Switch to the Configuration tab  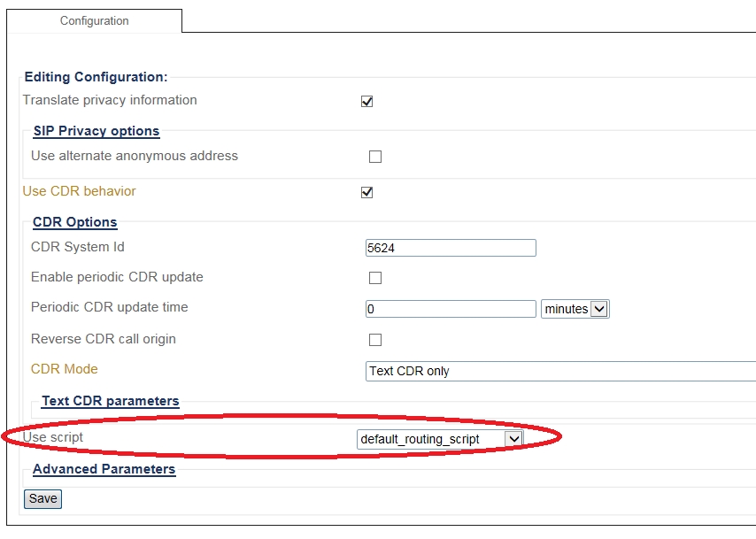coord(95,20)
